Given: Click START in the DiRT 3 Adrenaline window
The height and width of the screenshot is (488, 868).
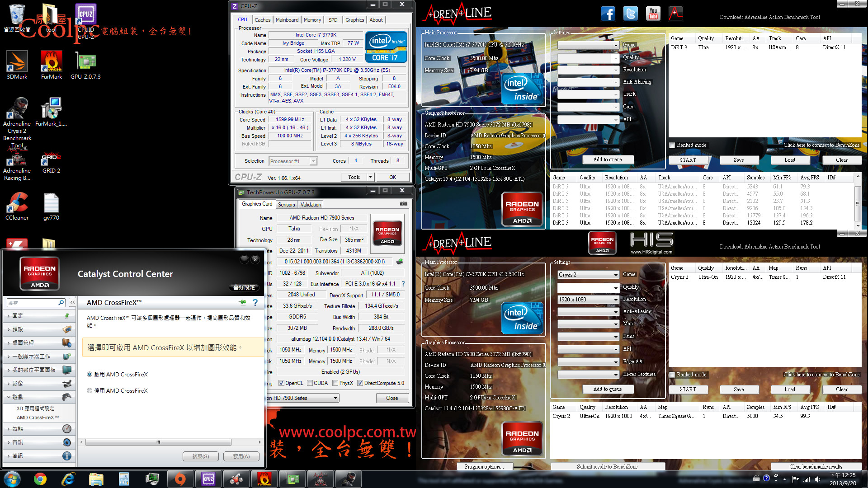Looking at the screenshot, I should (x=688, y=160).
